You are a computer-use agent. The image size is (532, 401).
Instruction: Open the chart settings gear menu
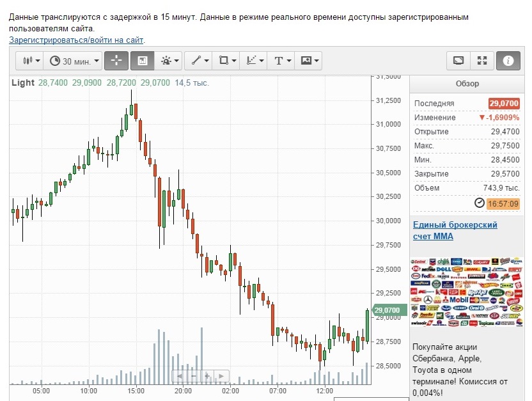point(169,61)
